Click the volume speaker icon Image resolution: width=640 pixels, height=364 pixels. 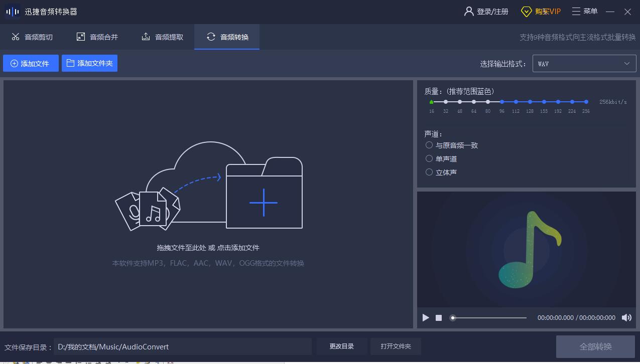(626, 317)
